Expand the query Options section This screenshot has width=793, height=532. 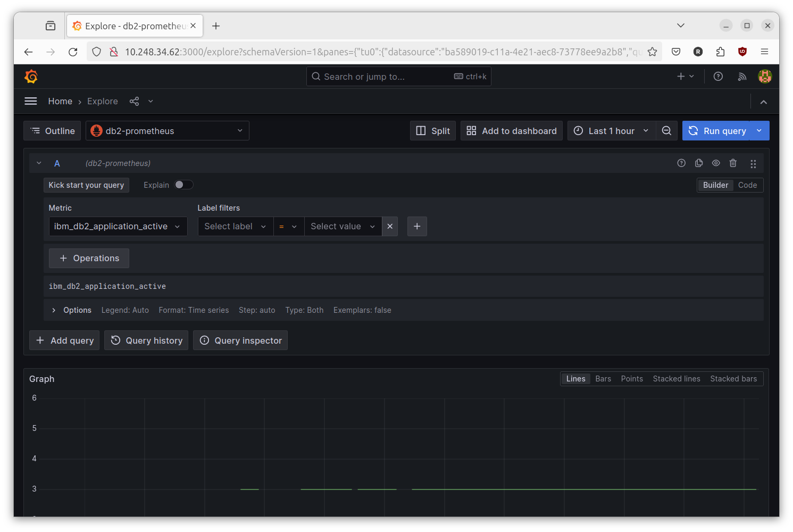pyautogui.click(x=54, y=310)
